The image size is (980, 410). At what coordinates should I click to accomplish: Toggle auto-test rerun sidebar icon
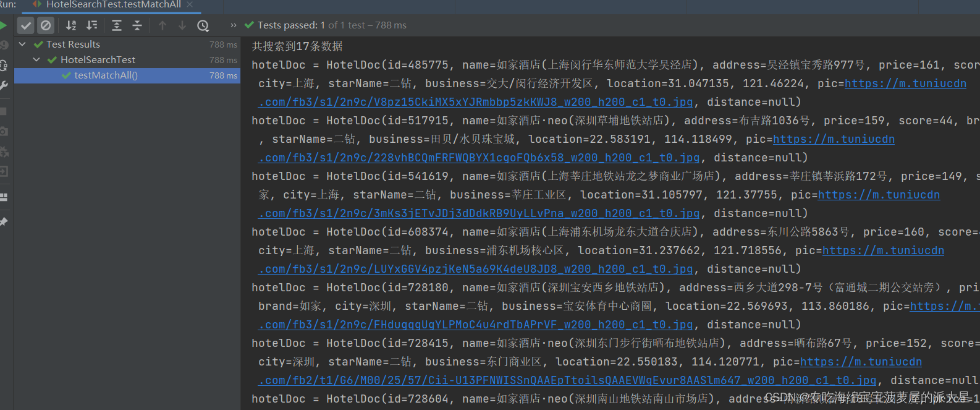[3, 65]
